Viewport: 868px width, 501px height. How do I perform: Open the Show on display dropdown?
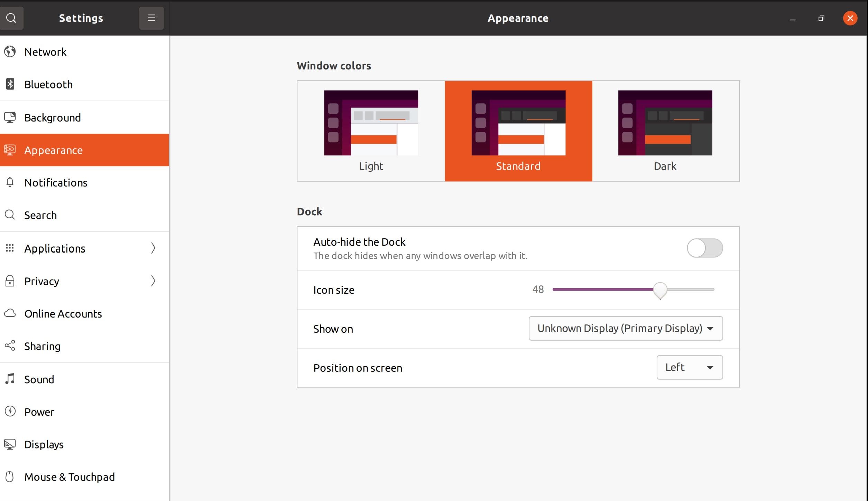point(625,328)
